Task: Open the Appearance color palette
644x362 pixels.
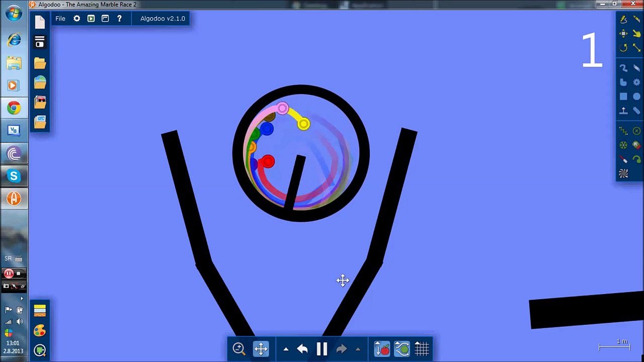Action: coord(40,330)
